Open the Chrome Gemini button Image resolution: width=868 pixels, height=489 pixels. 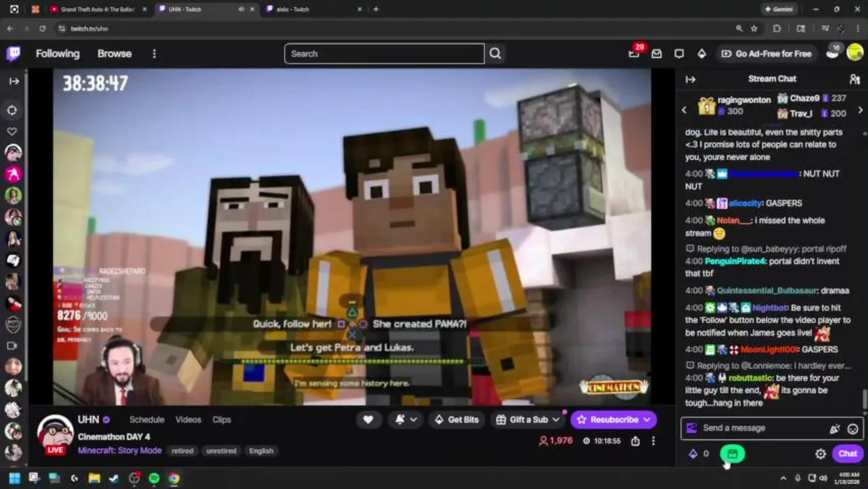coord(779,10)
